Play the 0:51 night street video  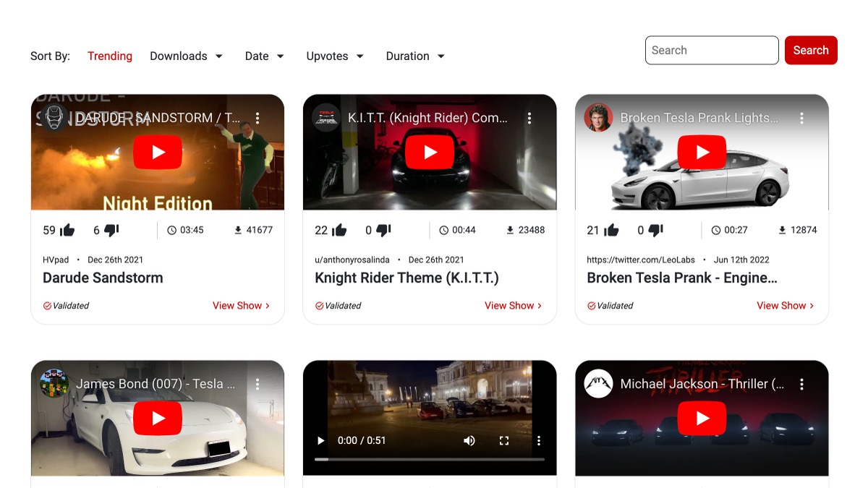click(x=321, y=440)
